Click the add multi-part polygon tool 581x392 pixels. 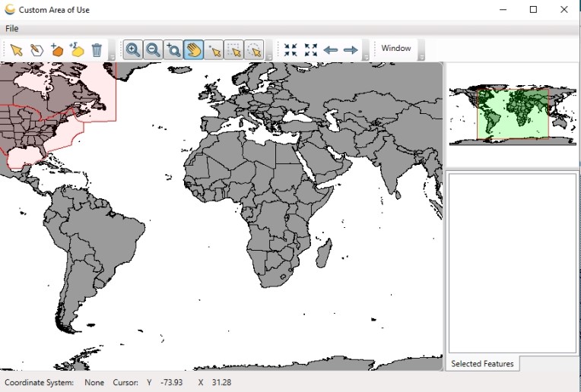(x=77, y=50)
